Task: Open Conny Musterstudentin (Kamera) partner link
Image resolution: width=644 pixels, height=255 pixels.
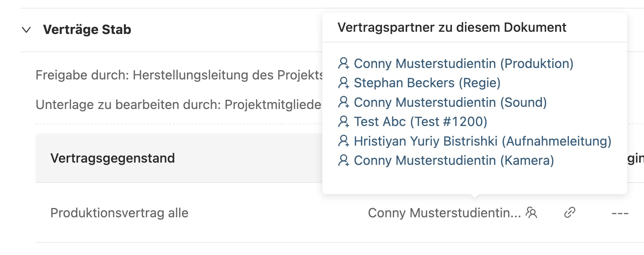Action: click(454, 160)
